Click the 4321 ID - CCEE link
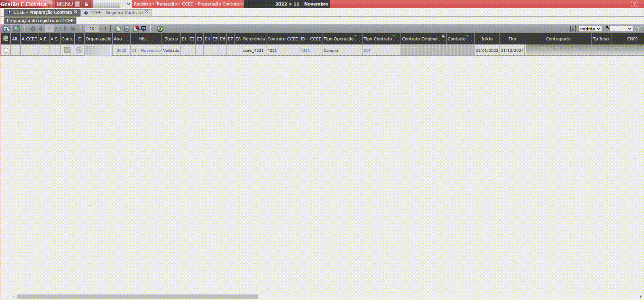Viewport: 644px width, 300px height. point(305,50)
